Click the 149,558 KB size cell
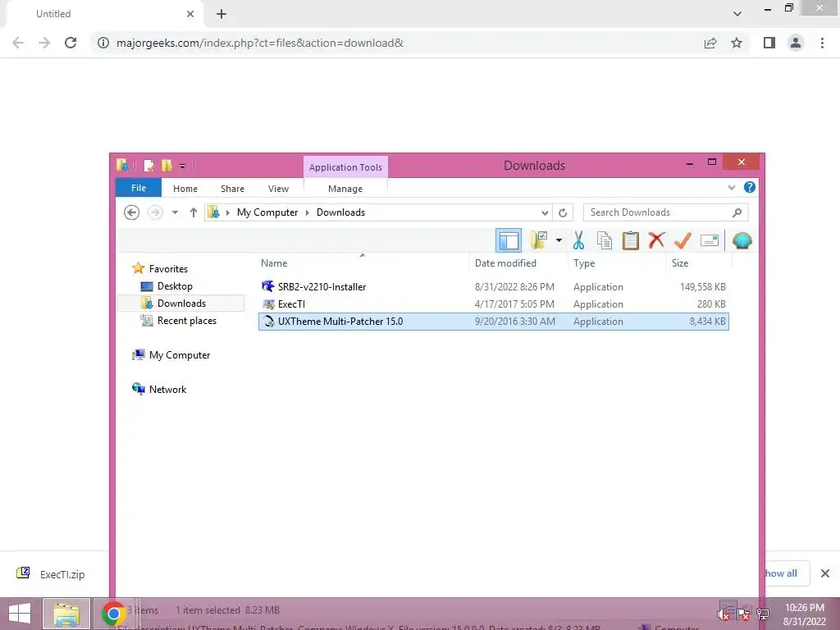The width and height of the screenshot is (840, 630). pos(703,286)
